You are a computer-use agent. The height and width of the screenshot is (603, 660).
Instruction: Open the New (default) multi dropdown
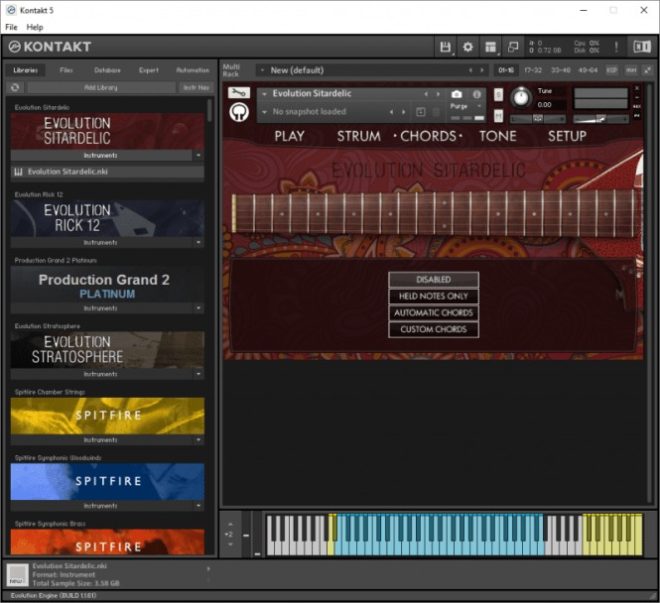click(x=263, y=70)
